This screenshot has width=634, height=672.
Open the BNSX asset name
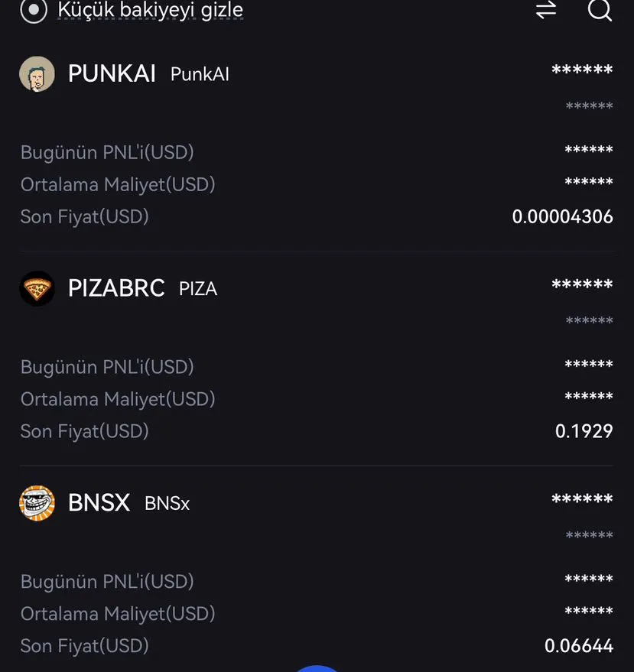click(x=99, y=503)
